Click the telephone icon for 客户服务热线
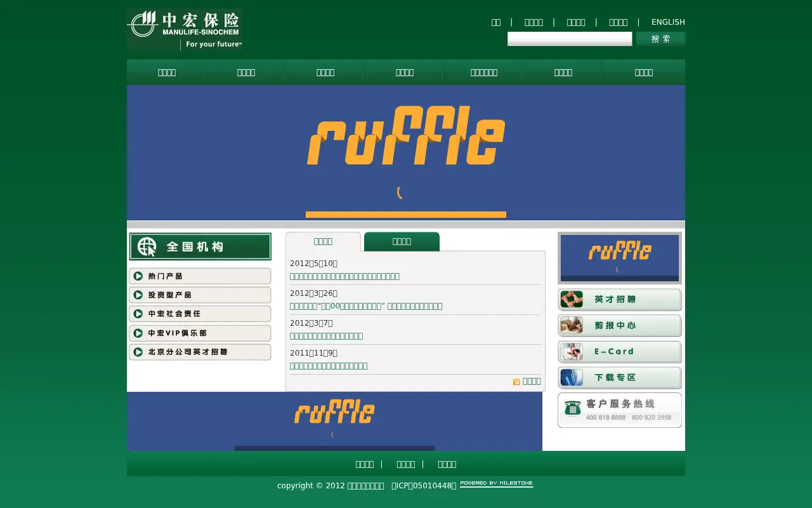Image resolution: width=812 pixels, height=508 pixels. [573, 408]
